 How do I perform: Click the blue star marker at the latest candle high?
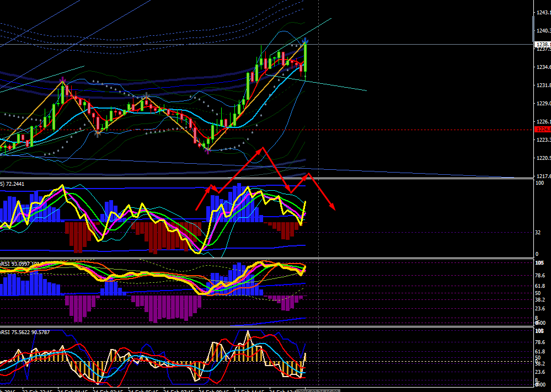pyautogui.click(x=306, y=41)
